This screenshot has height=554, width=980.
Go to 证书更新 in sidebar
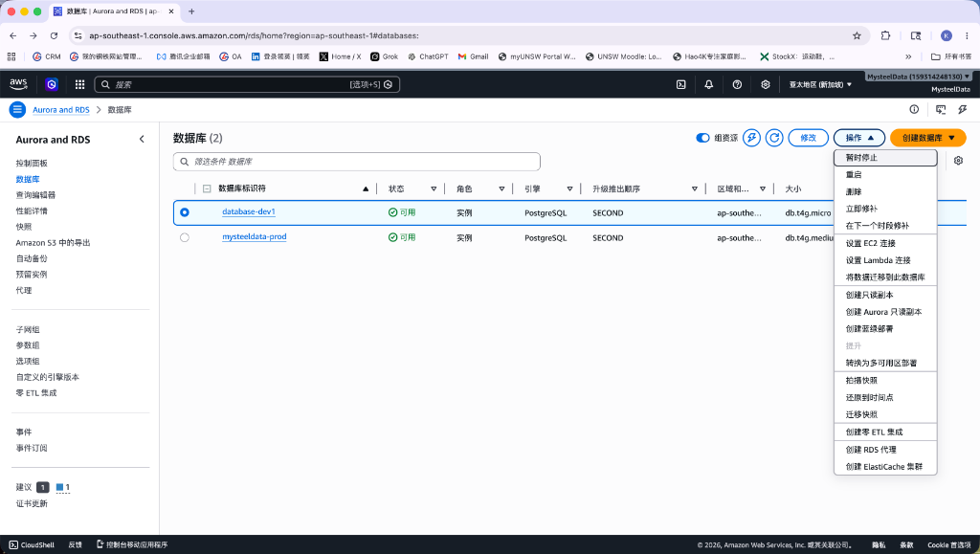[x=32, y=503]
